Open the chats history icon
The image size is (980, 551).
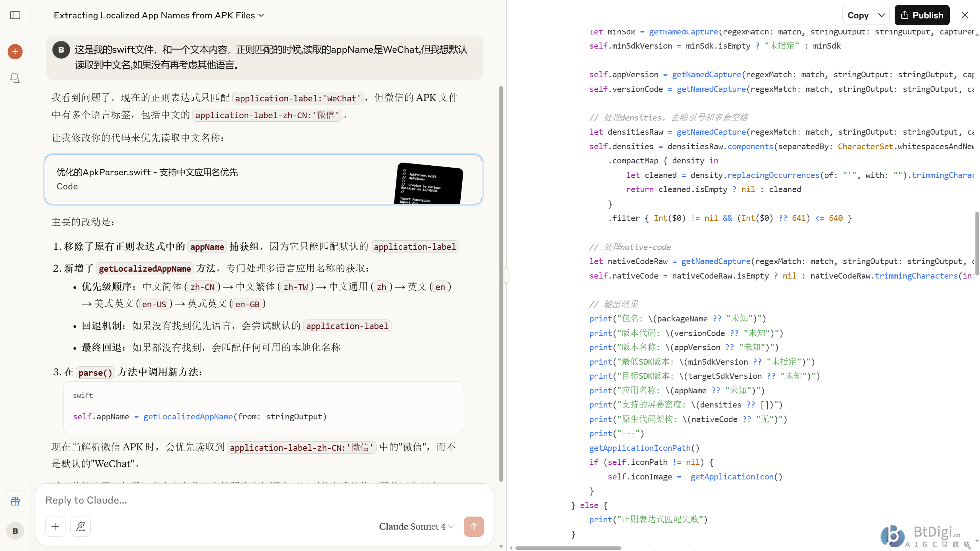point(15,78)
